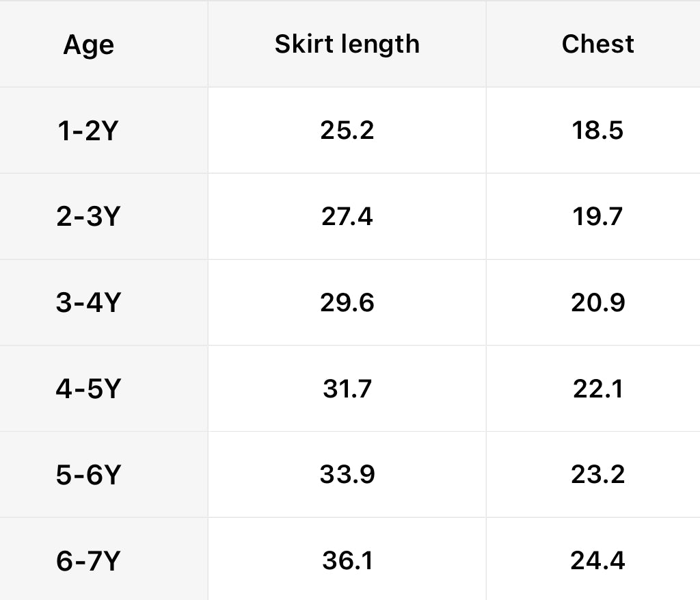Select the 5-6Y age row label

88,475
